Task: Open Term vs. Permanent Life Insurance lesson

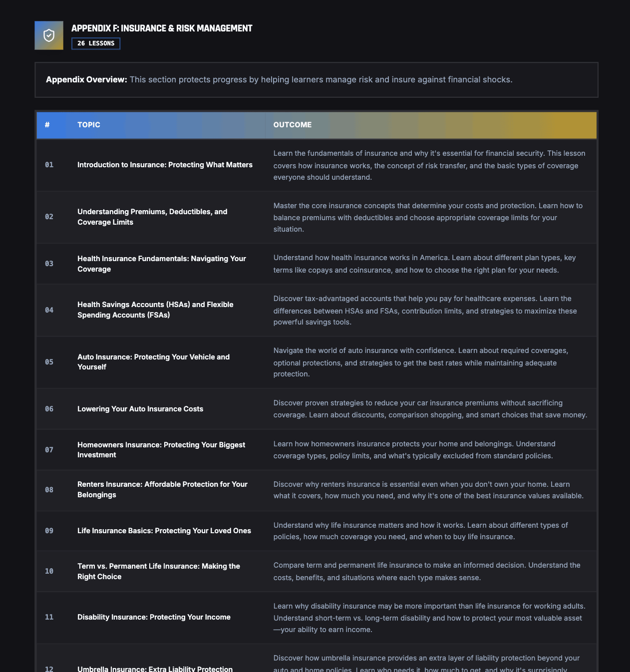Action: tap(158, 571)
